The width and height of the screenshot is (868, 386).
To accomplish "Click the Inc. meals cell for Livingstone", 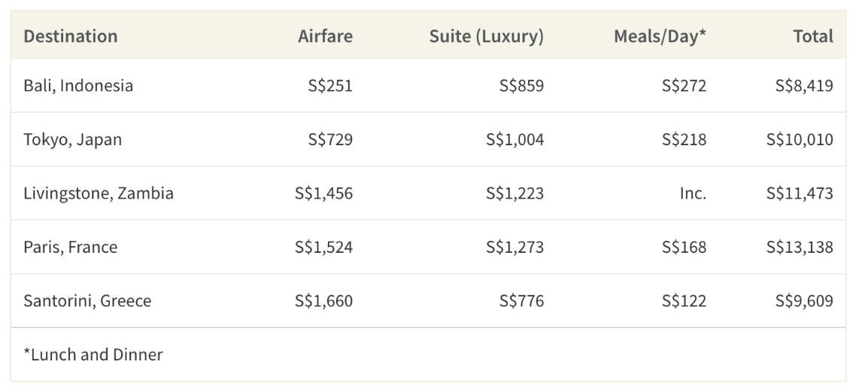I will click(x=693, y=193).
